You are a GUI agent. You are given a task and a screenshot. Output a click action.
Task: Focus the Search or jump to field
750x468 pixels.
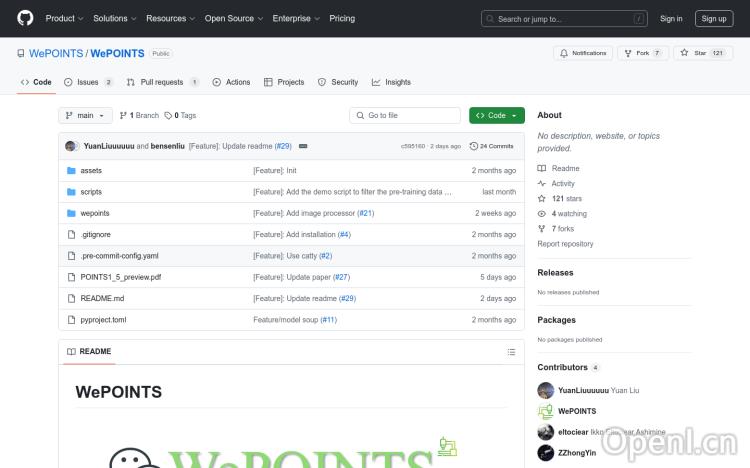[564, 19]
